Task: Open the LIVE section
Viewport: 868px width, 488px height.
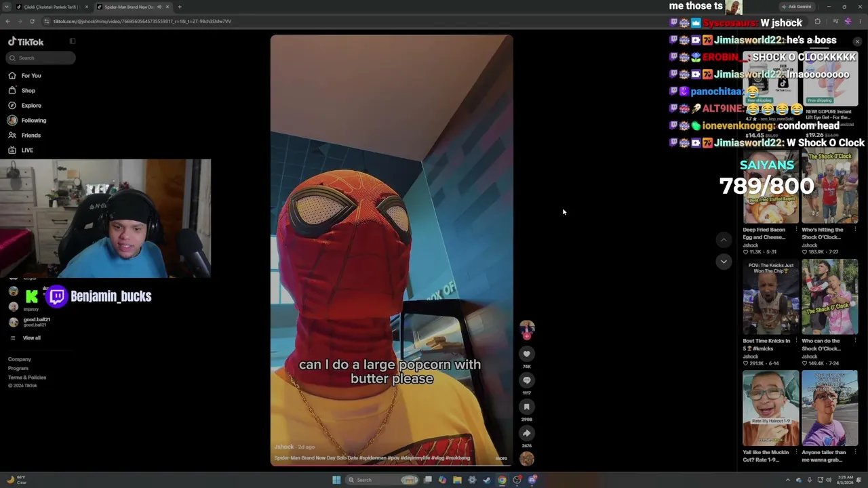Action: point(20,150)
